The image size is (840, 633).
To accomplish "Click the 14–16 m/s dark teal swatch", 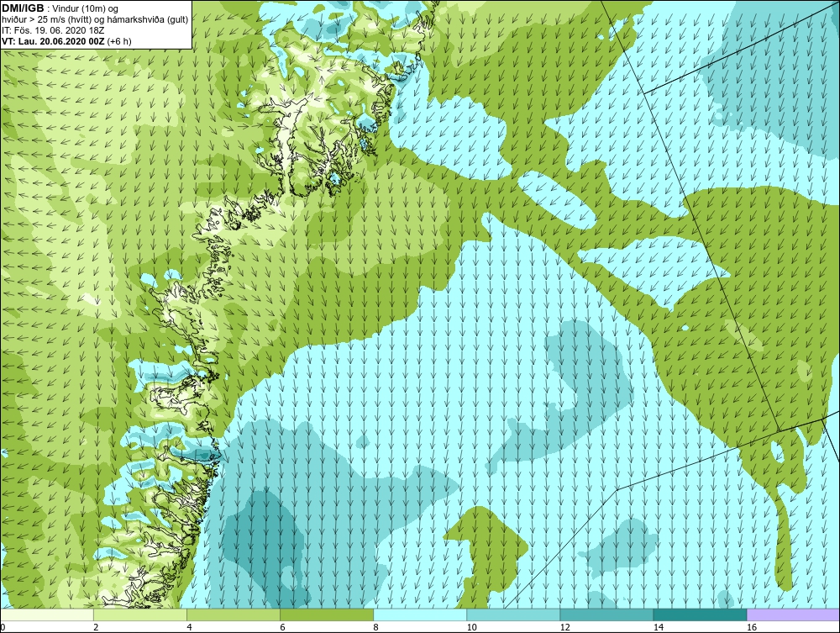I will 701,615.
